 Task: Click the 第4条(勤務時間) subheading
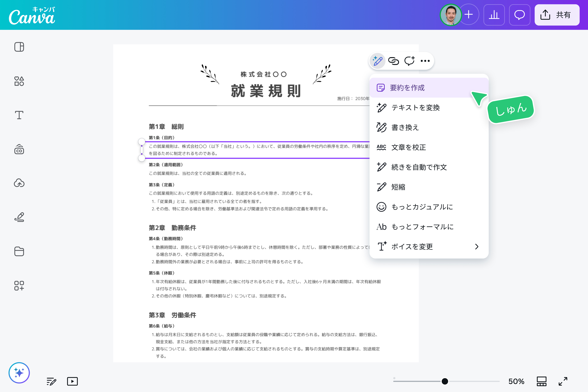tap(166, 239)
